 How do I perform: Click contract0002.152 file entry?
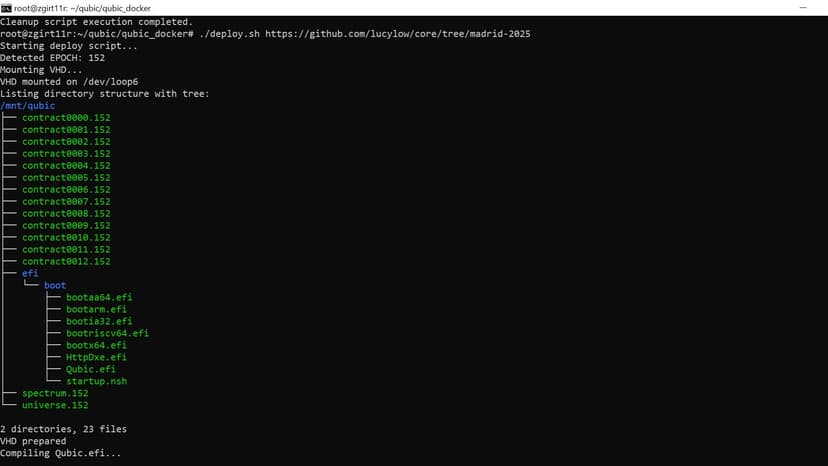coord(66,142)
